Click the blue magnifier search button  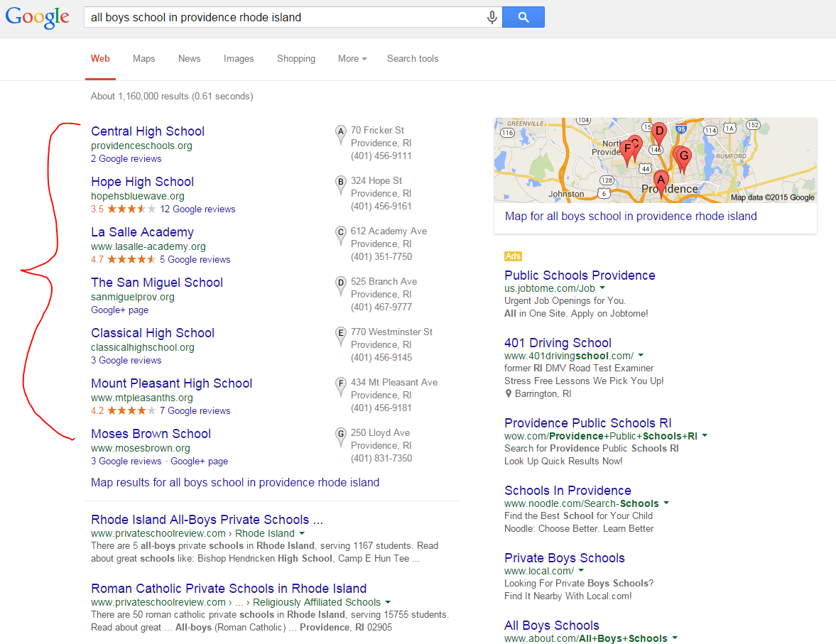coord(523,17)
